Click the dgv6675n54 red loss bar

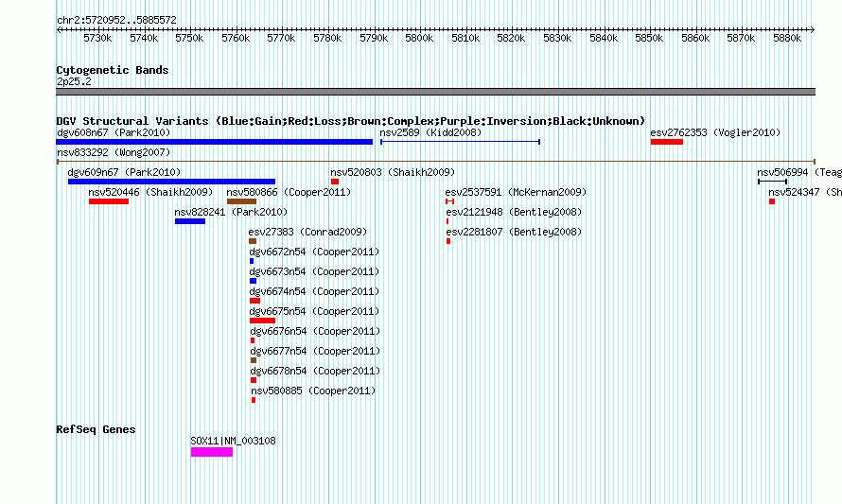pyautogui.click(x=263, y=321)
